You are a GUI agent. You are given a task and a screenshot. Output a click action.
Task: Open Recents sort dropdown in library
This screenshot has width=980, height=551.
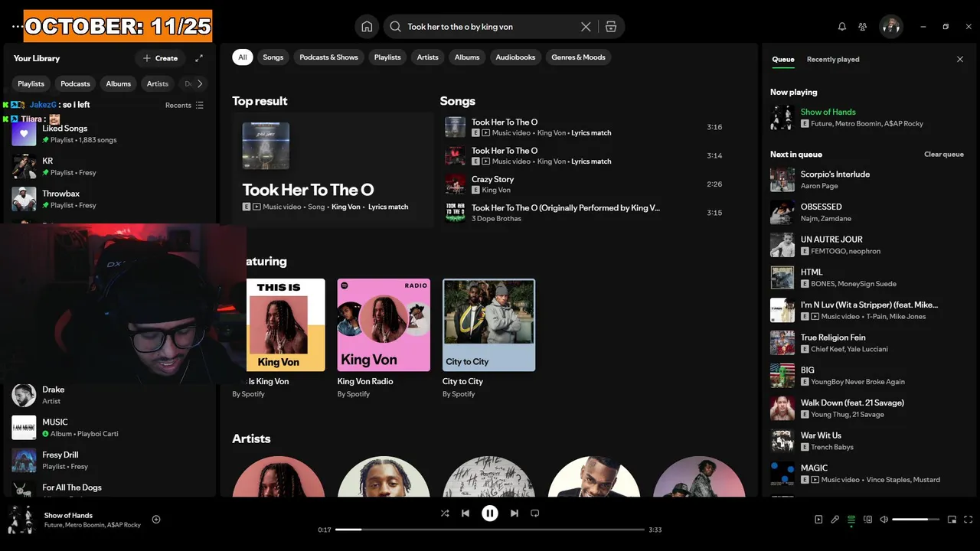coord(185,106)
